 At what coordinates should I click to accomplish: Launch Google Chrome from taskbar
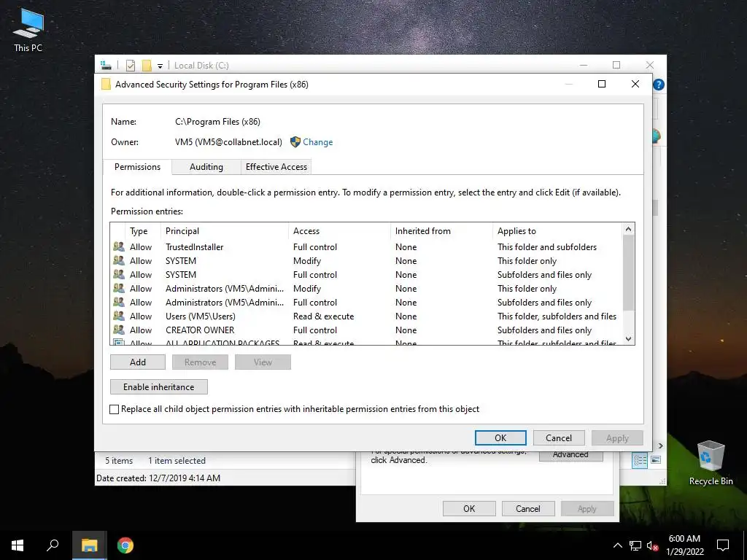(x=125, y=545)
